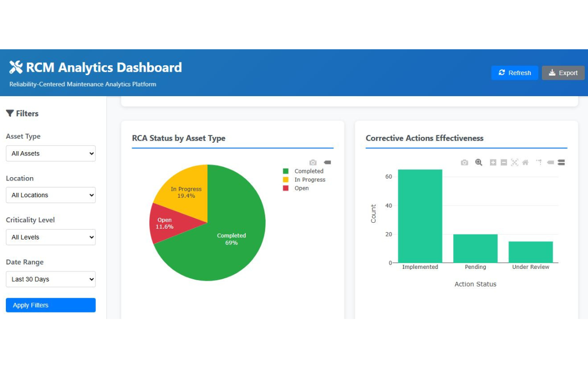Viewport: 588px width, 368px height.
Task: Open the Asset Type dropdown
Action: pyautogui.click(x=50, y=153)
